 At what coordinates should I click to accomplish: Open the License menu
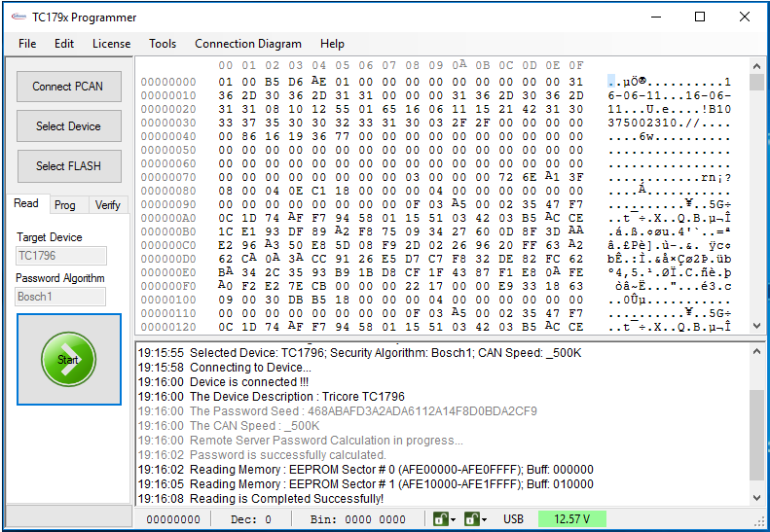coord(111,44)
